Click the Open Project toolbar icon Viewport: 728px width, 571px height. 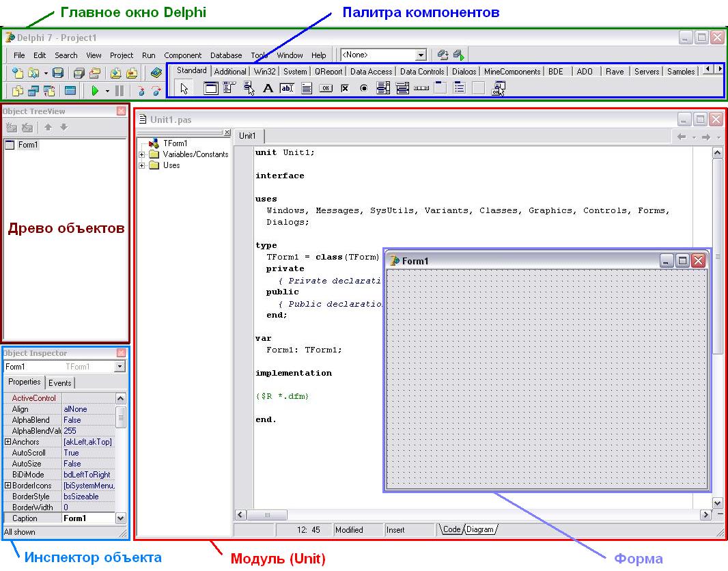point(95,73)
